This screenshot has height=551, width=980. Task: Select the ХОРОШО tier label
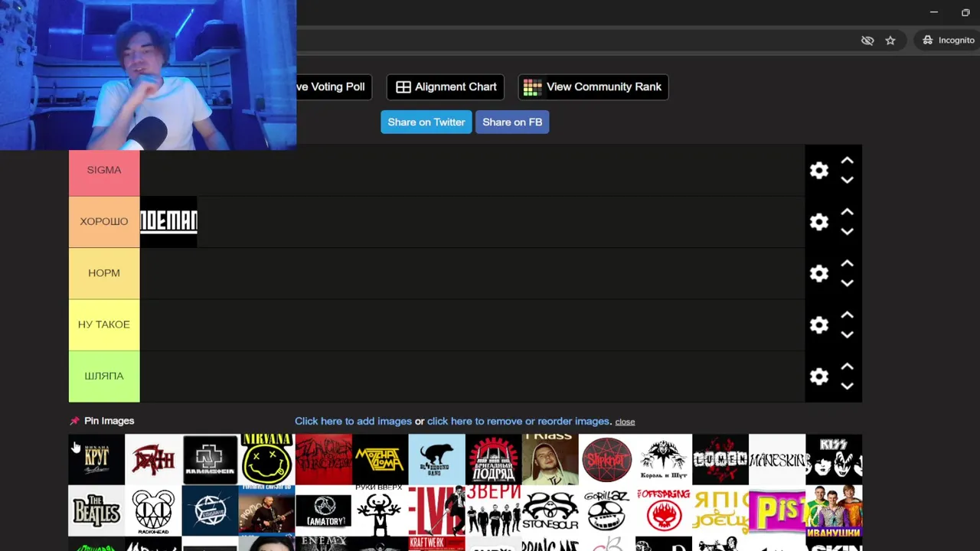click(x=104, y=222)
